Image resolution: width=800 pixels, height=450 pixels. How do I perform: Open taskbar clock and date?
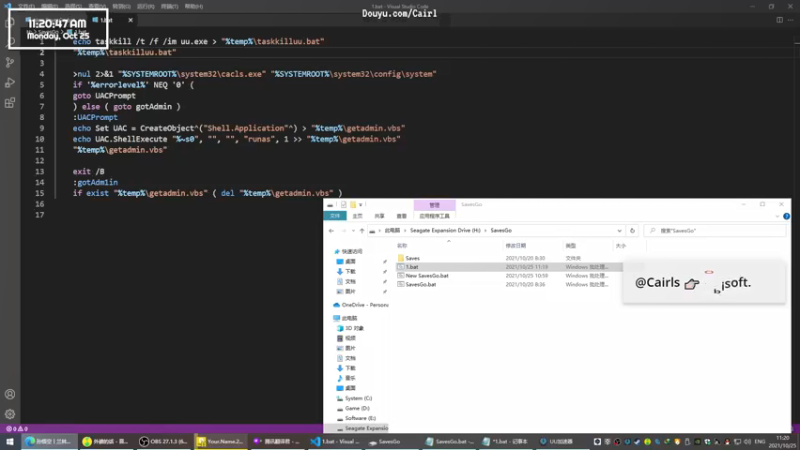coord(783,441)
